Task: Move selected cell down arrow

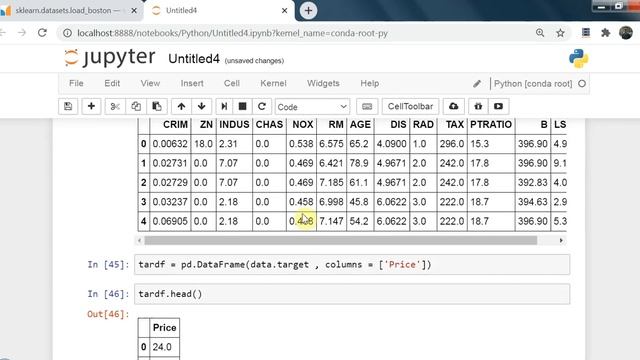Action: click(x=202, y=107)
